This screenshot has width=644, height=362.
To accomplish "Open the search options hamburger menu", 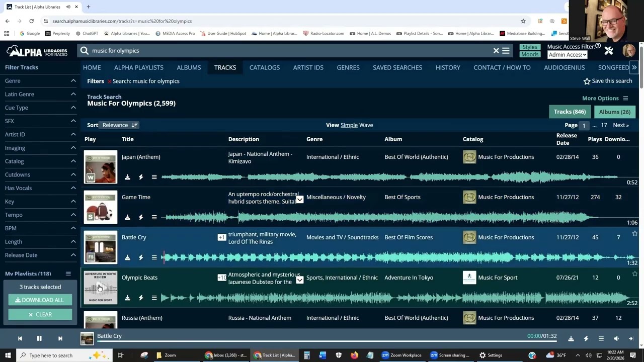I will tap(506, 51).
